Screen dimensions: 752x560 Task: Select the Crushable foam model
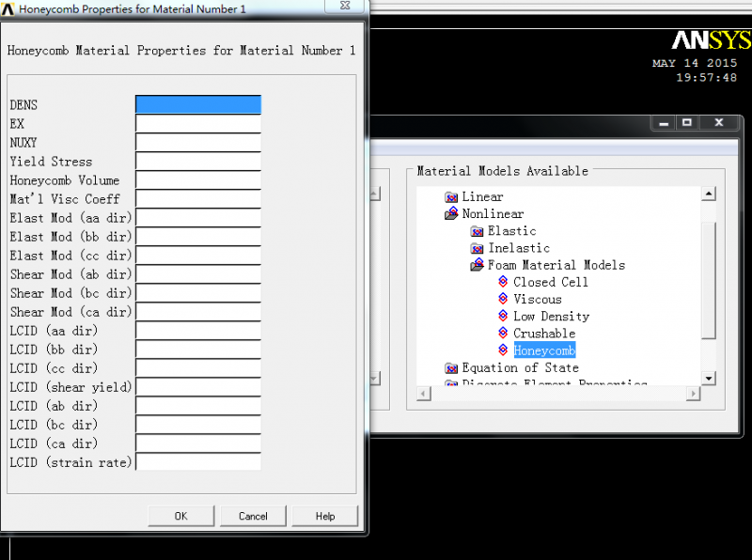544,334
